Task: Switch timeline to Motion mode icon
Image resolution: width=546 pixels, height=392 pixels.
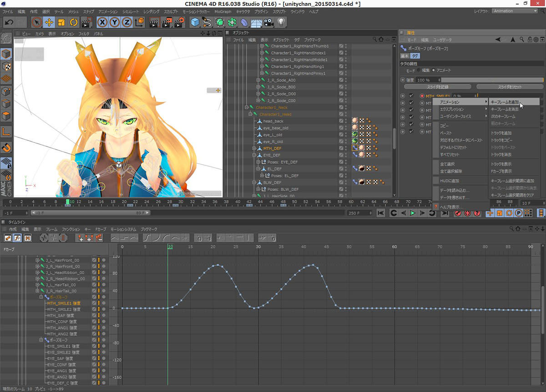Action: tap(27, 238)
